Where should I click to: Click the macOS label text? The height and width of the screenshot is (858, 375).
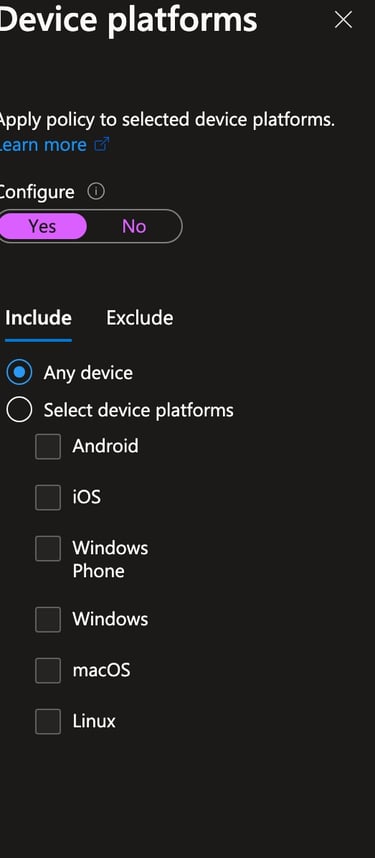tap(101, 670)
